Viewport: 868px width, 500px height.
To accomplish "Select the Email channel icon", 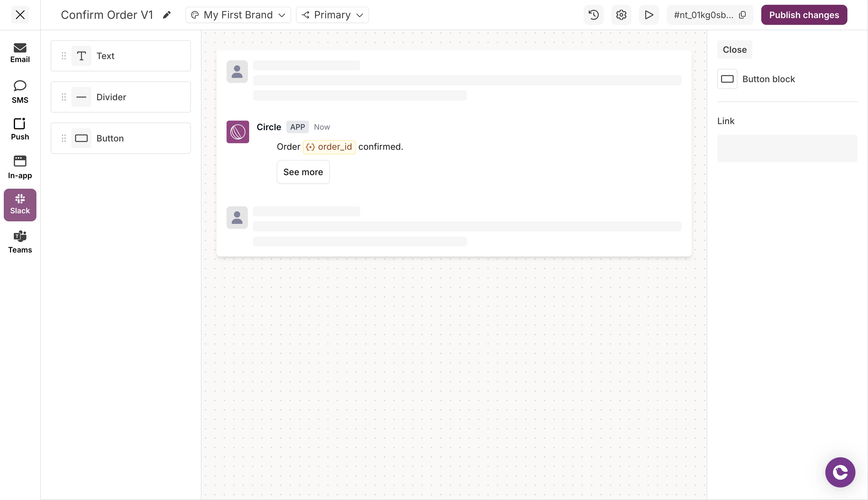I will (x=20, y=52).
